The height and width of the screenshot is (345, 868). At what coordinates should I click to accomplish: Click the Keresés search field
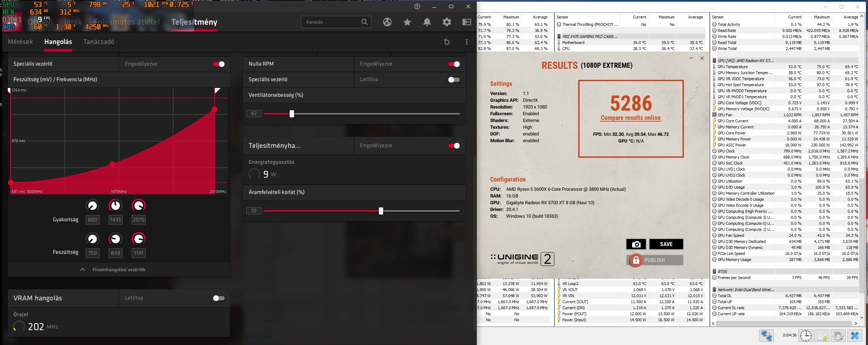(x=336, y=22)
